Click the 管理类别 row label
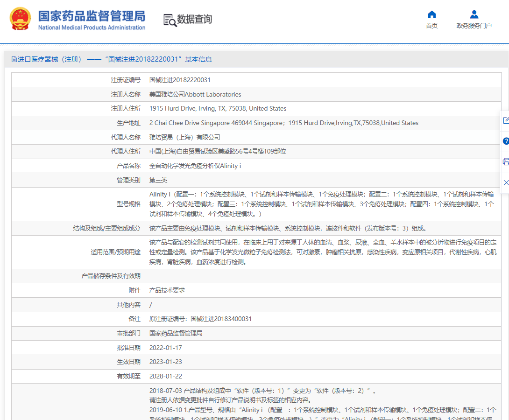 pyautogui.click(x=128, y=180)
